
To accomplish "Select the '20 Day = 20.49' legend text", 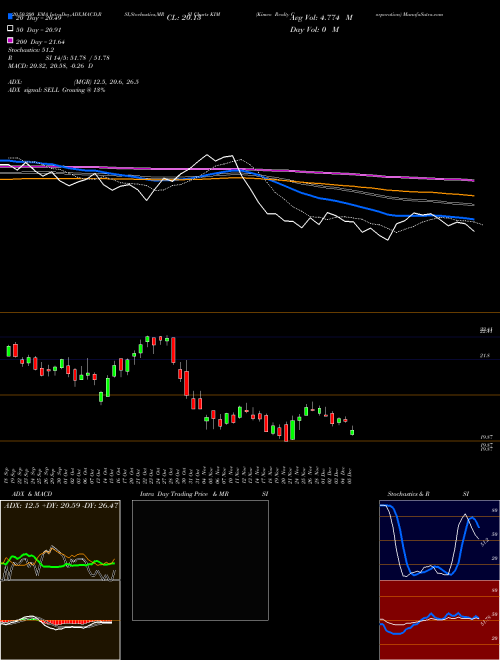I will click(x=38, y=18).
